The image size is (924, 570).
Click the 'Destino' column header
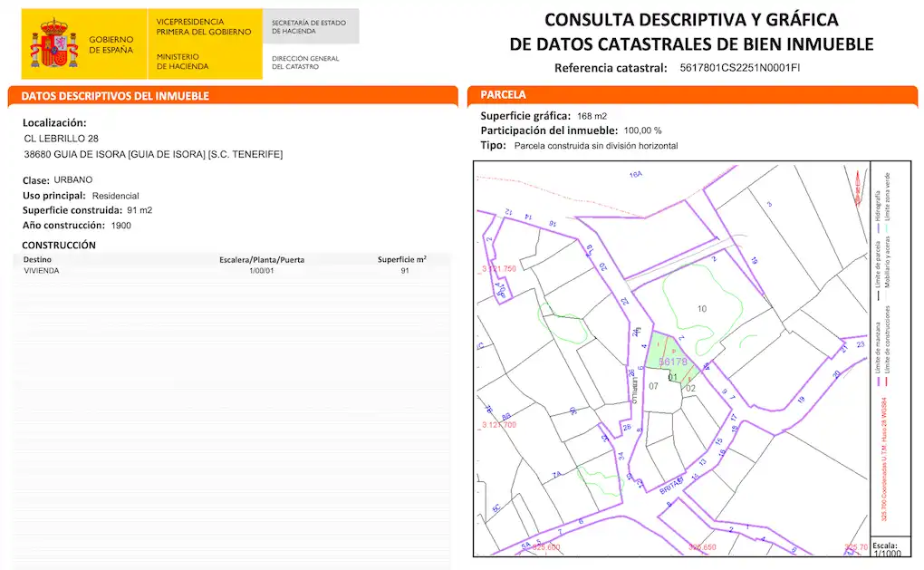37,259
